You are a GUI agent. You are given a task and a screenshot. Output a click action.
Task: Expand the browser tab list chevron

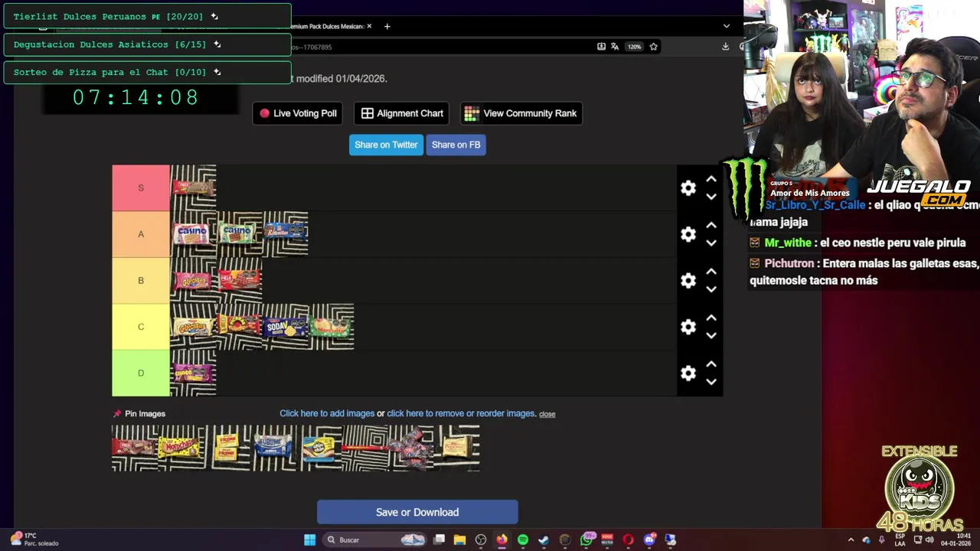pyautogui.click(x=726, y=26)
